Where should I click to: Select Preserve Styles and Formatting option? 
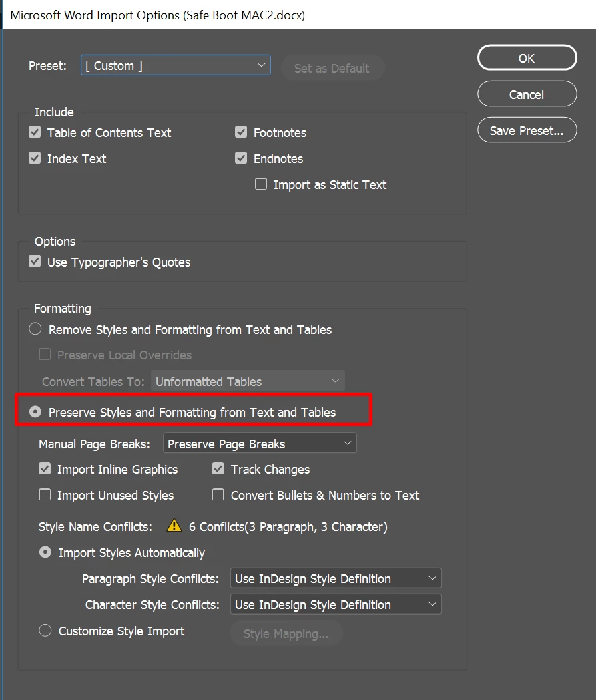35,411
